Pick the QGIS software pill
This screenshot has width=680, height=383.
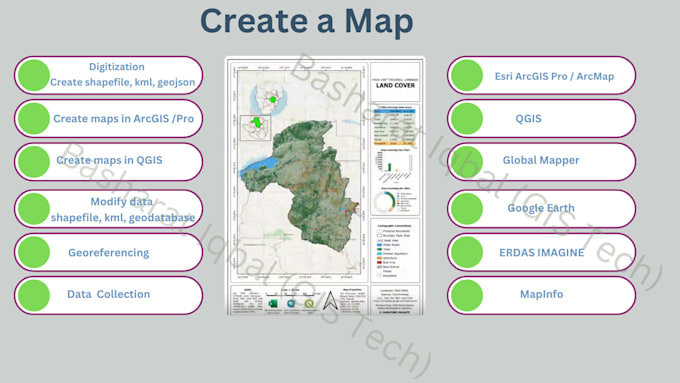click(x=542, y=118)
